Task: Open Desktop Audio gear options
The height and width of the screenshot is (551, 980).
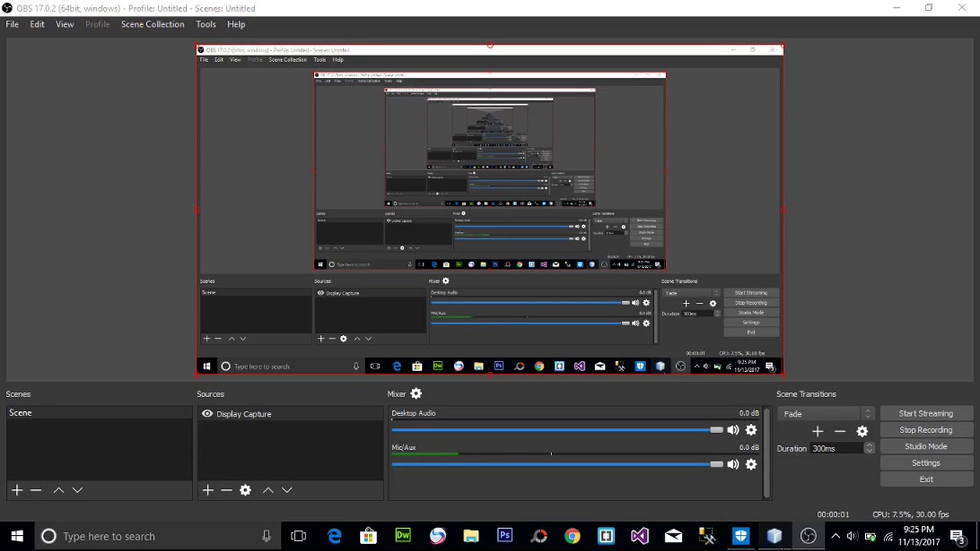Action: click(x=751, y=430)
